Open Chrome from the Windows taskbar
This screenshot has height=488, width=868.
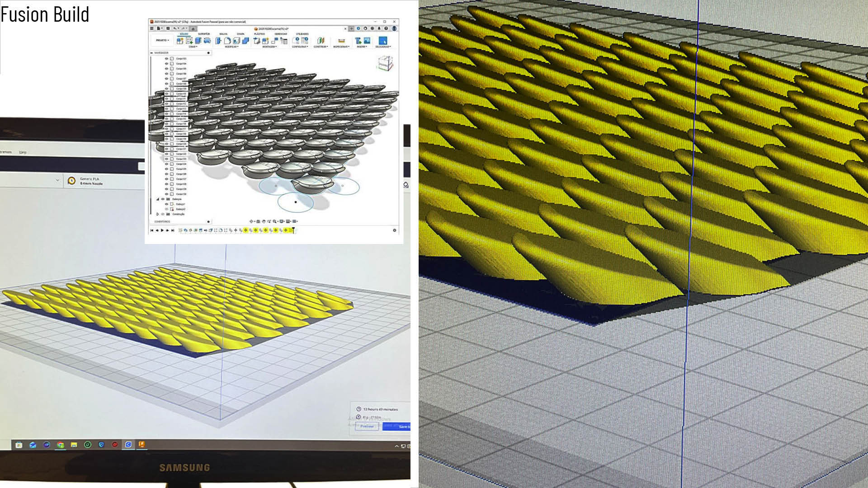(60, 445)
